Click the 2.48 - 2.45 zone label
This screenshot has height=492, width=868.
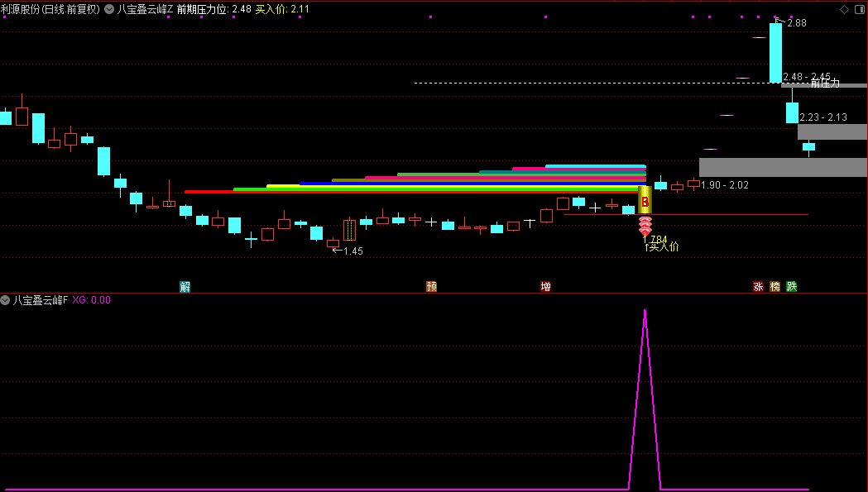(807, 76)
